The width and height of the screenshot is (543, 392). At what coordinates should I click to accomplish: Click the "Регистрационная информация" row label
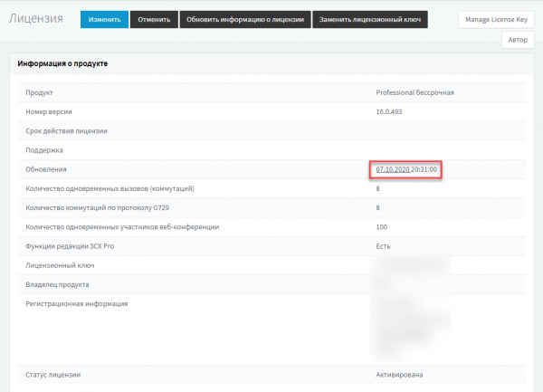pos(77,303)
